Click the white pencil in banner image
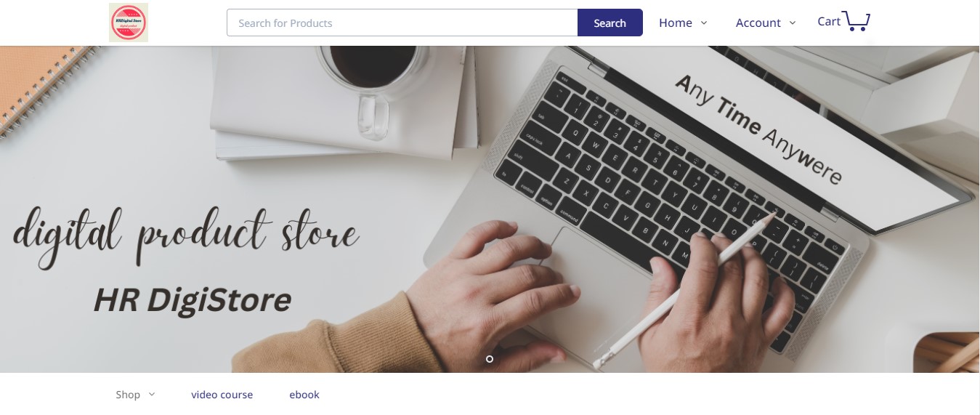Screen dimensions: 980x415 pos(681,294)
